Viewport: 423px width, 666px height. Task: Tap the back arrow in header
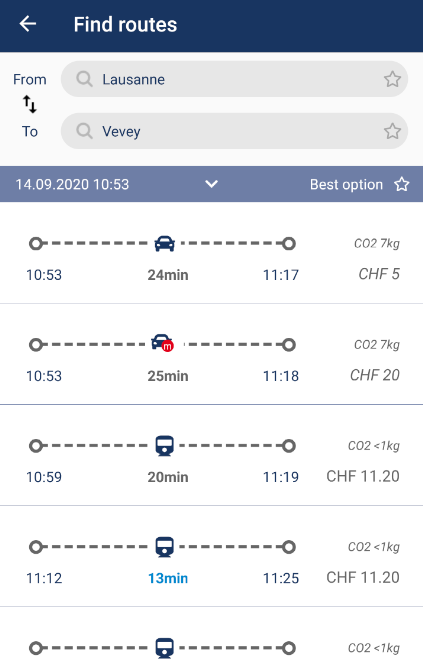[28, 24]
